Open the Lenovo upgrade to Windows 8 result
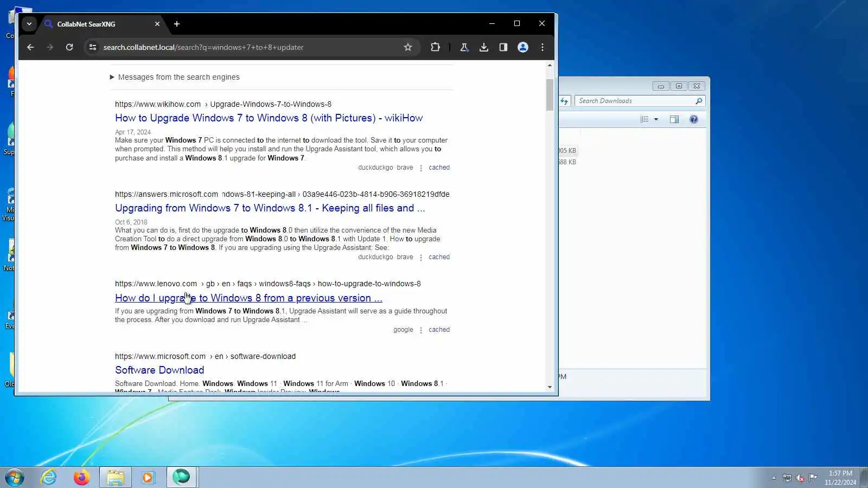 (248, 298)
